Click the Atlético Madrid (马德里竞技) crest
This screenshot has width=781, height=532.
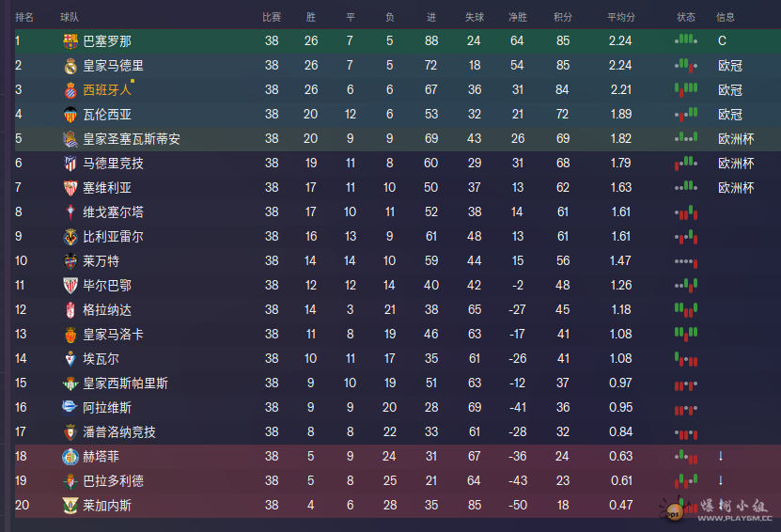(70, 164)
